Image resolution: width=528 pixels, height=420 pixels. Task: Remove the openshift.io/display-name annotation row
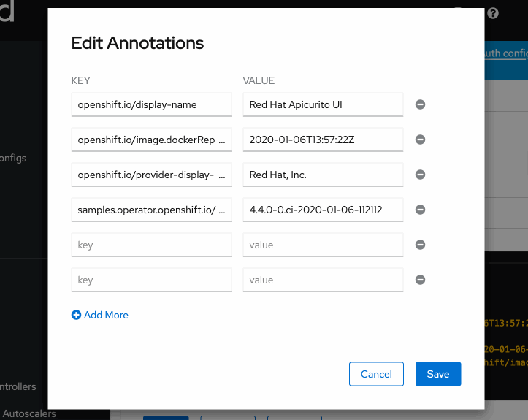point(420,104)
